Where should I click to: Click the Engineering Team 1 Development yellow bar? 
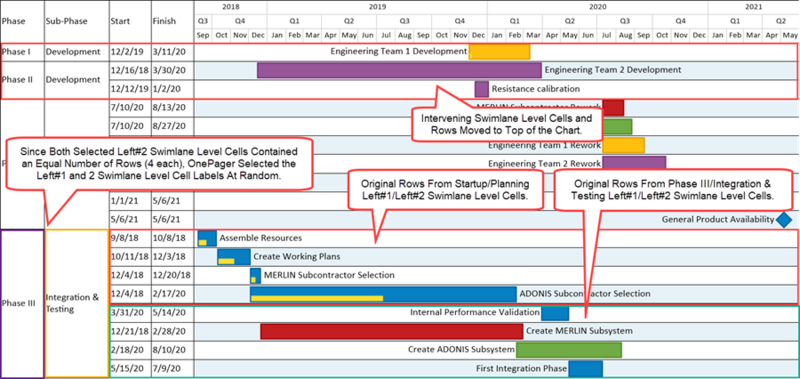[499, 52]
